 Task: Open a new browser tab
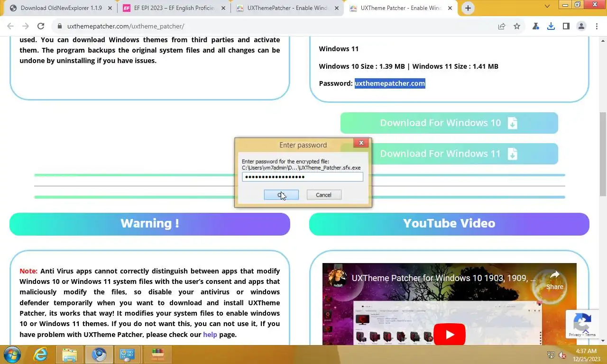click(x=468, y=8)
